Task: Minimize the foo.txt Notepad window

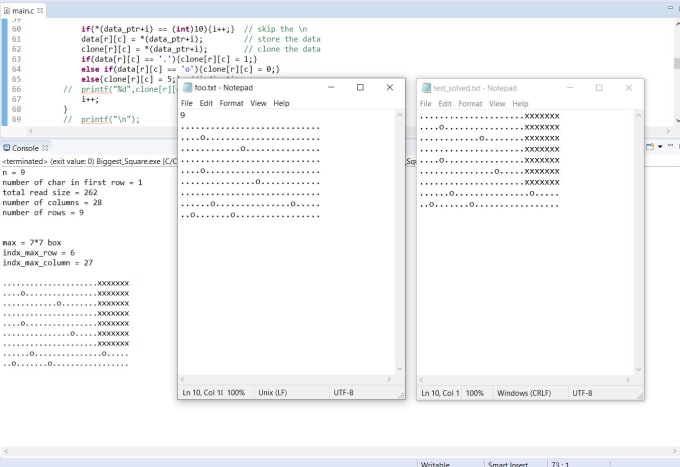Action: (331, 87)
